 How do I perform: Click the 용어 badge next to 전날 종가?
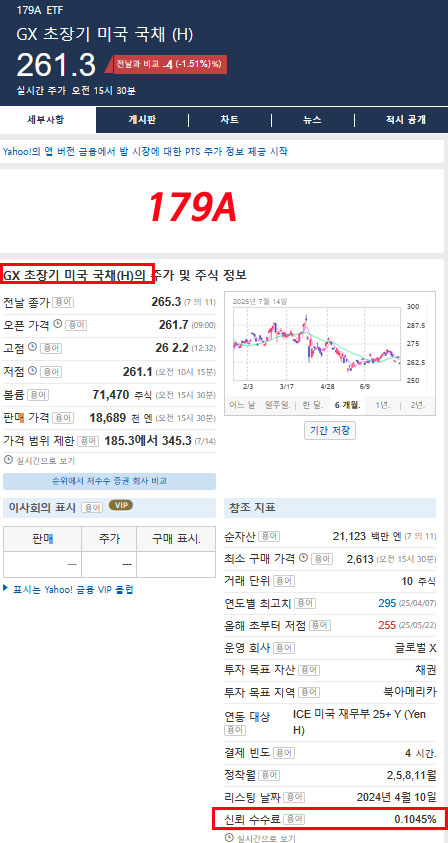(63, 302)
